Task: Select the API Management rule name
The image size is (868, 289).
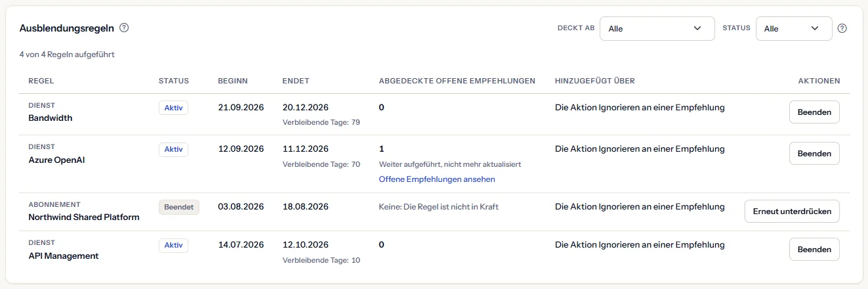Action: pos(64,256)
